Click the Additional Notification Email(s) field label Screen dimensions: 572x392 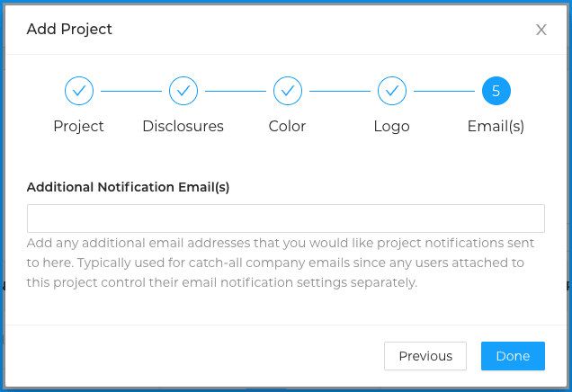coord(129,187)
